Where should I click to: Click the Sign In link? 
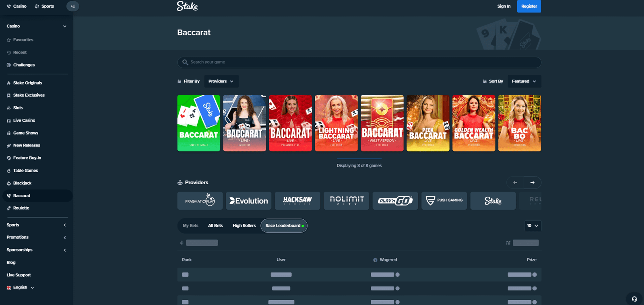pos(504,6)
